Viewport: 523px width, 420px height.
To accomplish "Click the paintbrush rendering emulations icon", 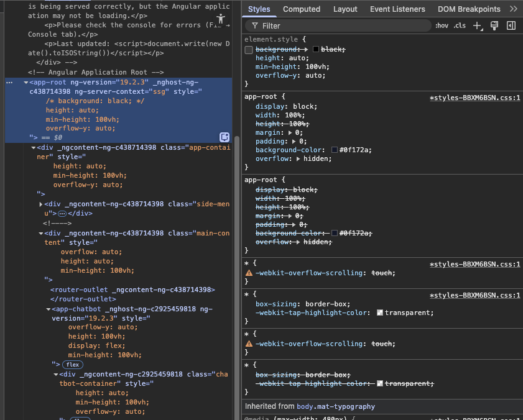I will [x=493, y=25].
